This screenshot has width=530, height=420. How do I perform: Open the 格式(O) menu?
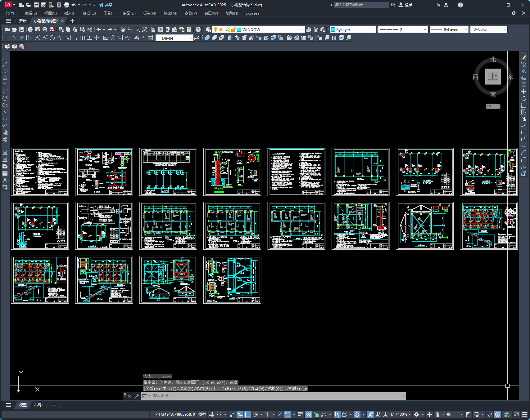pos(89,13)
